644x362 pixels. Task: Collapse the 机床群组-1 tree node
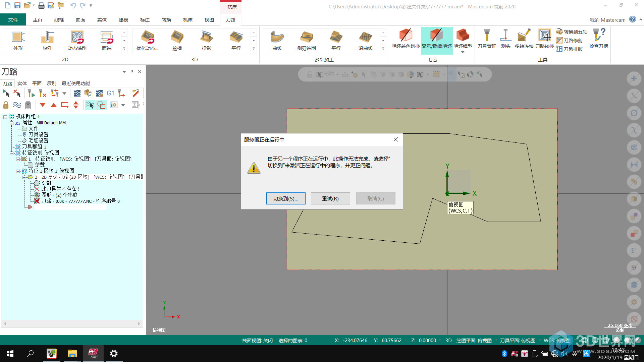click(x=5, y=117)
